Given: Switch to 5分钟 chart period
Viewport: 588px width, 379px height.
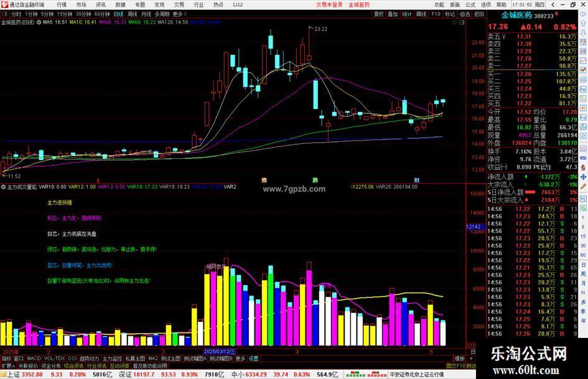Looking at the screenshot, I should [x=47, y=14].
